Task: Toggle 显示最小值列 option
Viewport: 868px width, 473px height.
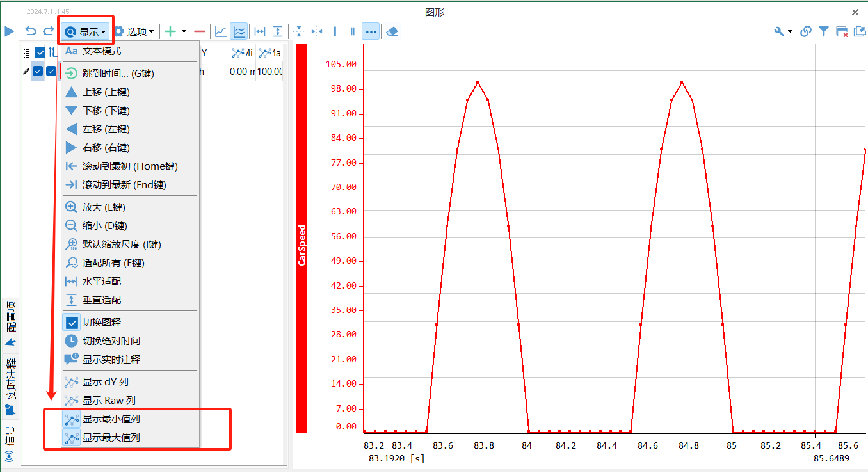Action: [x=130, y=420]
